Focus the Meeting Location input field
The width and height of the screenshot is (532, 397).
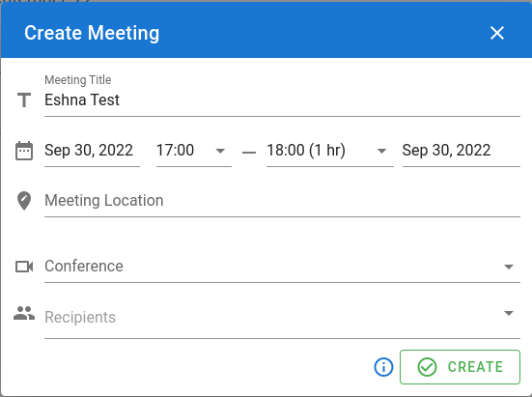(x=282, y=201)
